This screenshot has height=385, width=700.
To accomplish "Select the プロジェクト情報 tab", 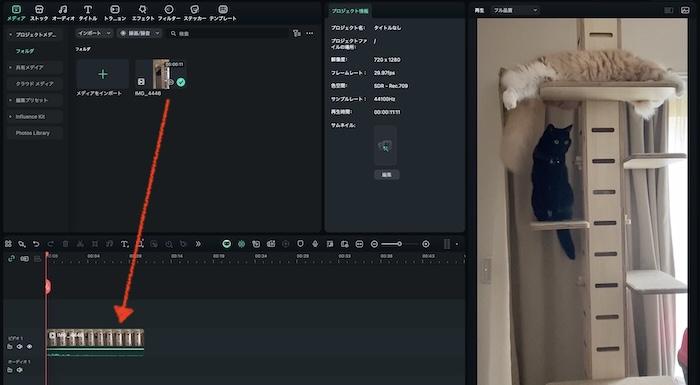I will click(350, 11).
